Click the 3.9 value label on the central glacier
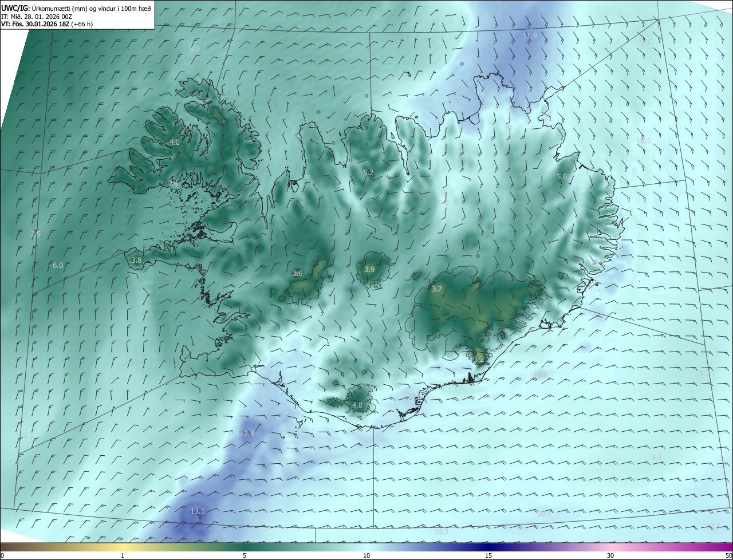The height and width of the screenshot is (560, 733). point(369,270)
